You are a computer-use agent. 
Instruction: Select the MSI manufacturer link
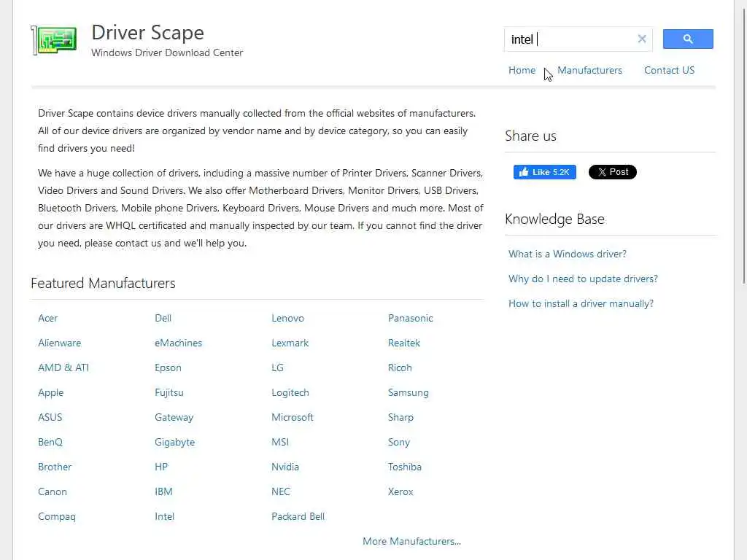tap(280, 442)
